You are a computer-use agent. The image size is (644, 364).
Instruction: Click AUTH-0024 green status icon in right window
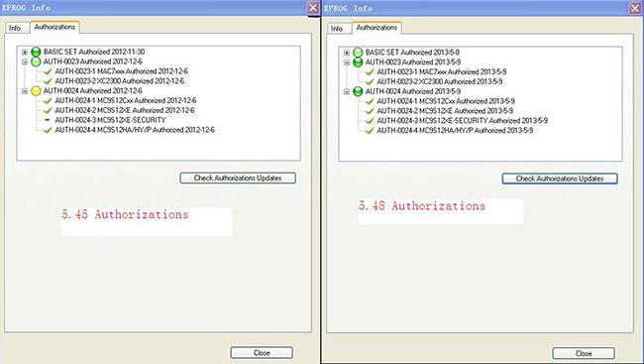[358, 91]
